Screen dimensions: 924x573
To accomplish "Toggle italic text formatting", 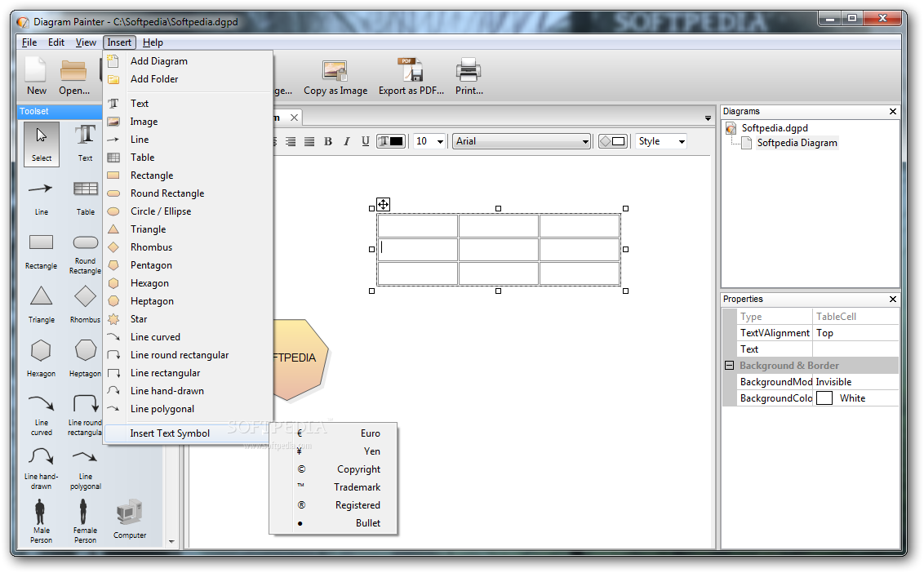I will coord(346,141).
